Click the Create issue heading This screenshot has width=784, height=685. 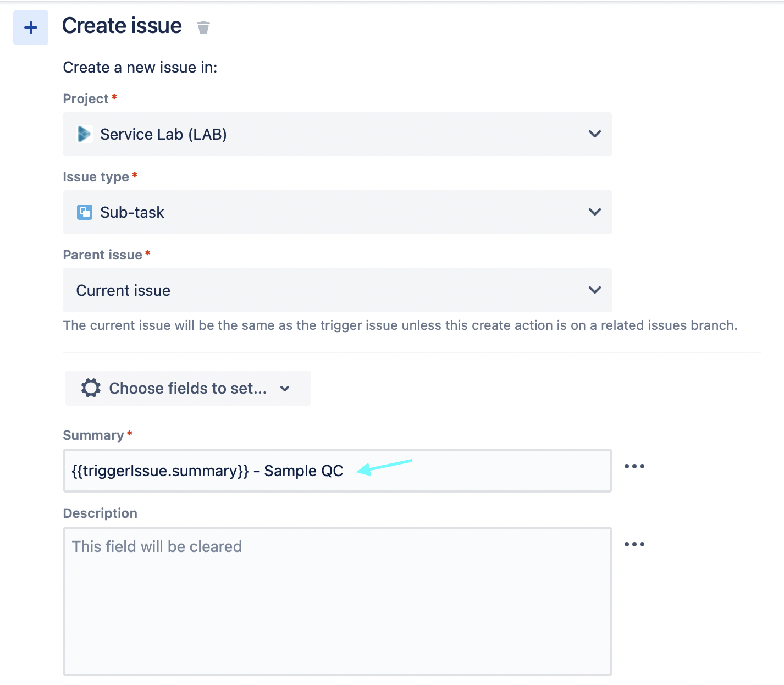122,26
